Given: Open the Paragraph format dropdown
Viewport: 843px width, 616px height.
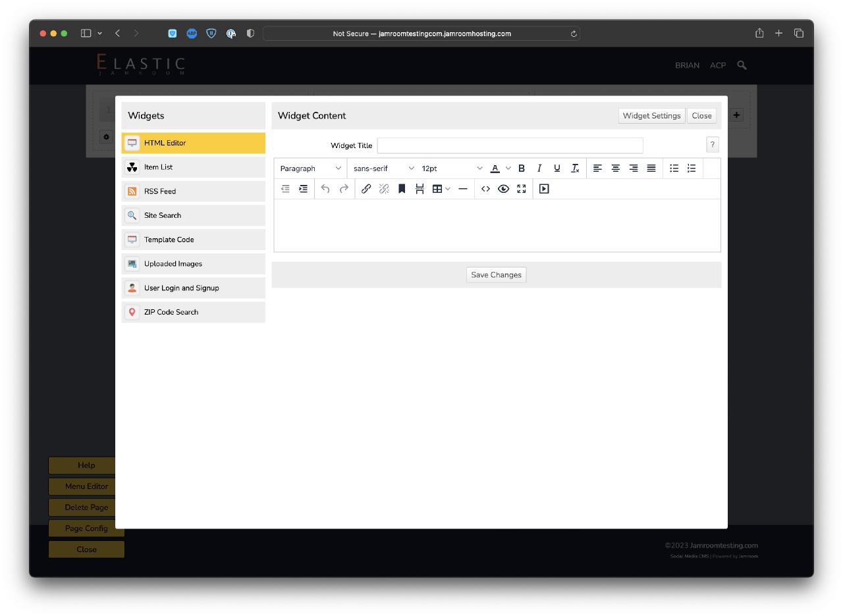Looking at the screenshot, I should (x=310, y=168).
